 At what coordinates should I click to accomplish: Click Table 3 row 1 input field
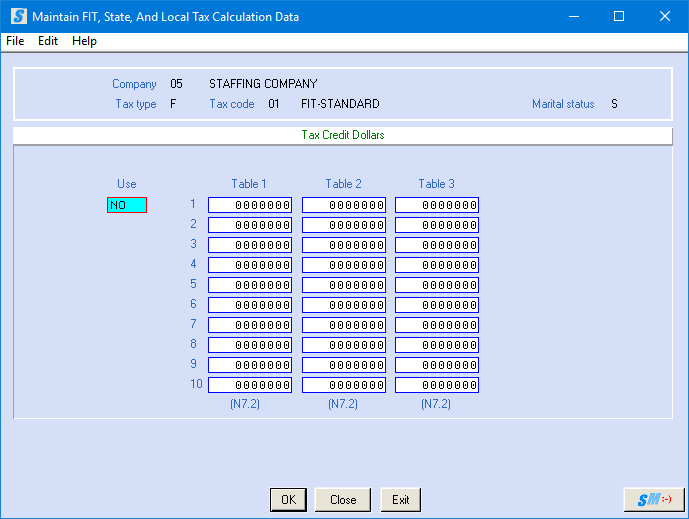(437, 205)
